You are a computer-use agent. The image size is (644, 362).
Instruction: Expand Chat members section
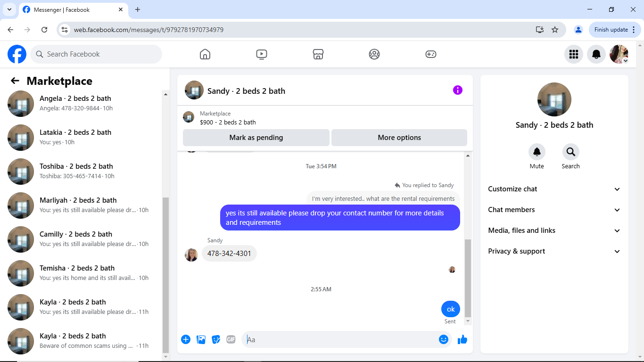point(554,210)
